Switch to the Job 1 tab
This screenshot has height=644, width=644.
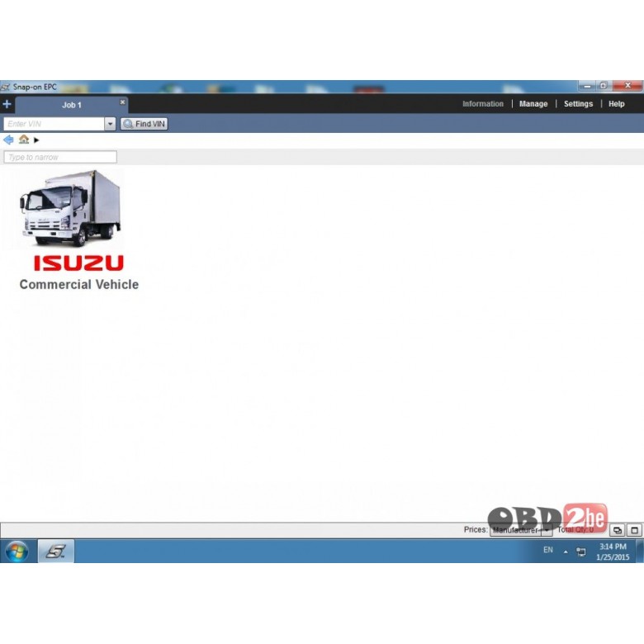[72, 105]
